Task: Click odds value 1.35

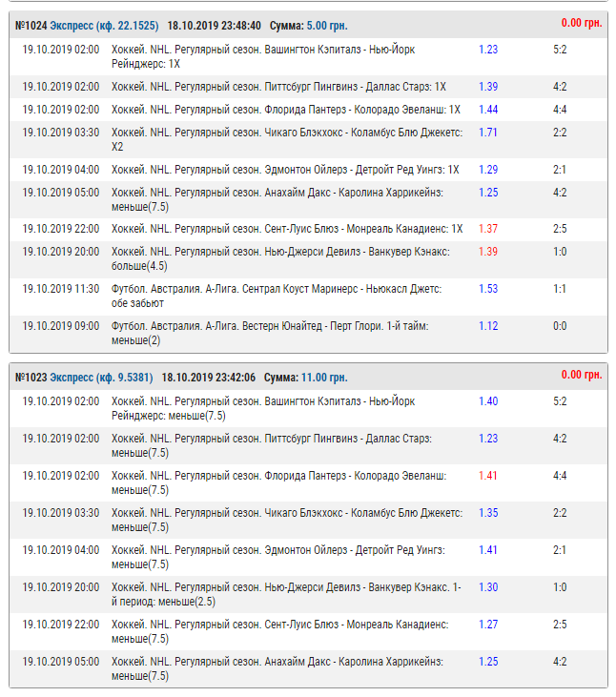Action: pos(488,513)
